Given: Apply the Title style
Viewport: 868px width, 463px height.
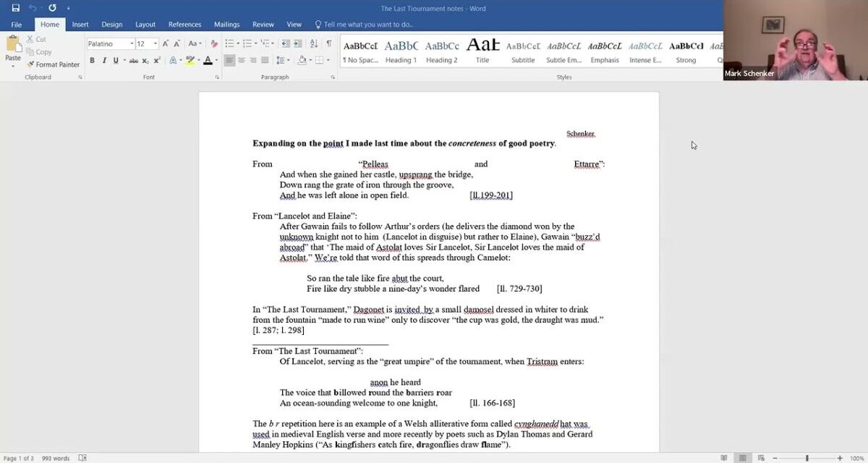Looking at the screenshot, I should (482, 52).
